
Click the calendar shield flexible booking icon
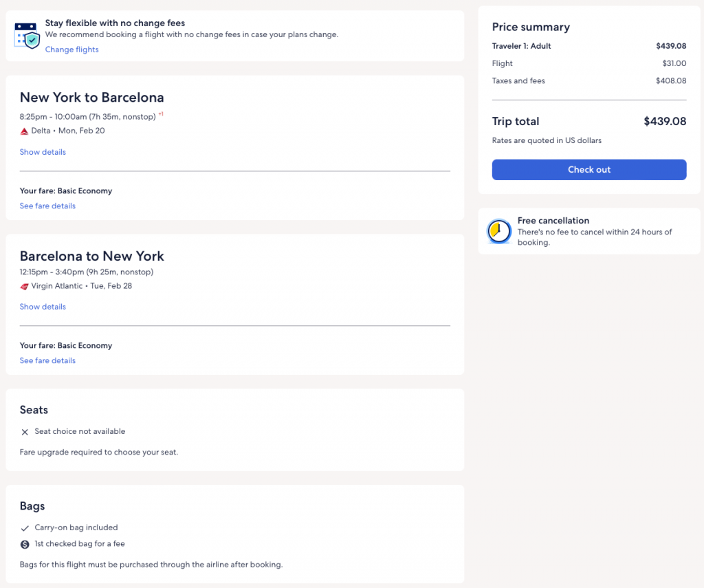coord(27,35)
